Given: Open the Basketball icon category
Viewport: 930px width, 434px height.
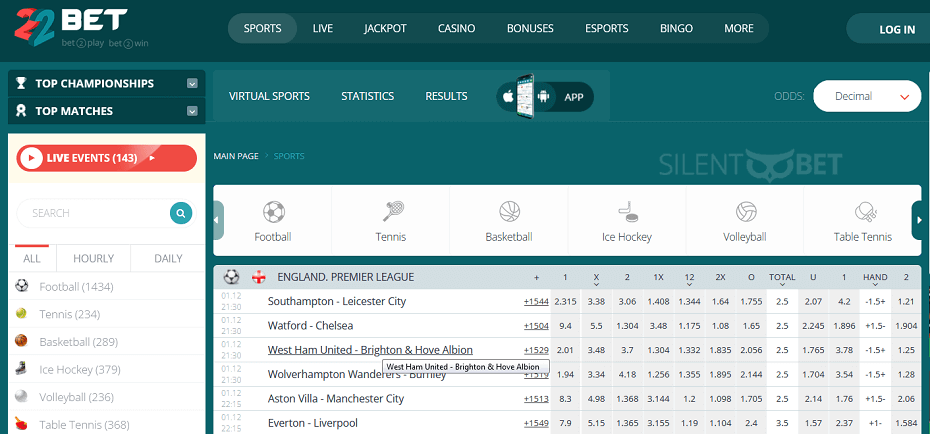Looking at the screenshot, I should tap(509, 211).
